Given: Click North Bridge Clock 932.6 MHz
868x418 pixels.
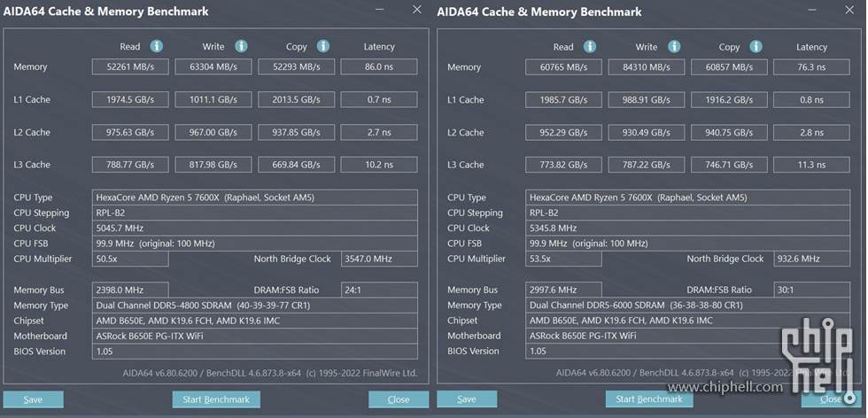Looking at the screenshot, I should (812, 259).
